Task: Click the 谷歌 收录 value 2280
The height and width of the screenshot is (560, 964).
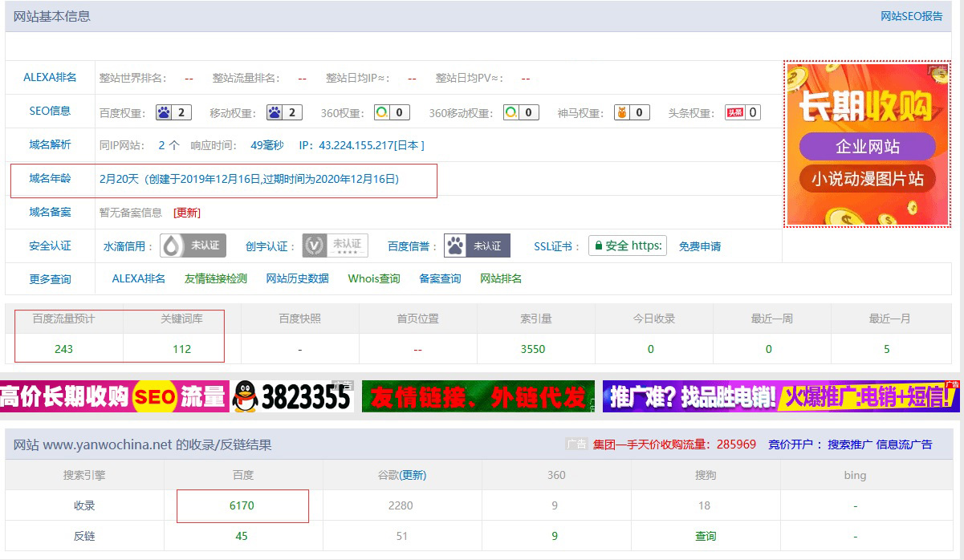Action: [x=401, y=505]
